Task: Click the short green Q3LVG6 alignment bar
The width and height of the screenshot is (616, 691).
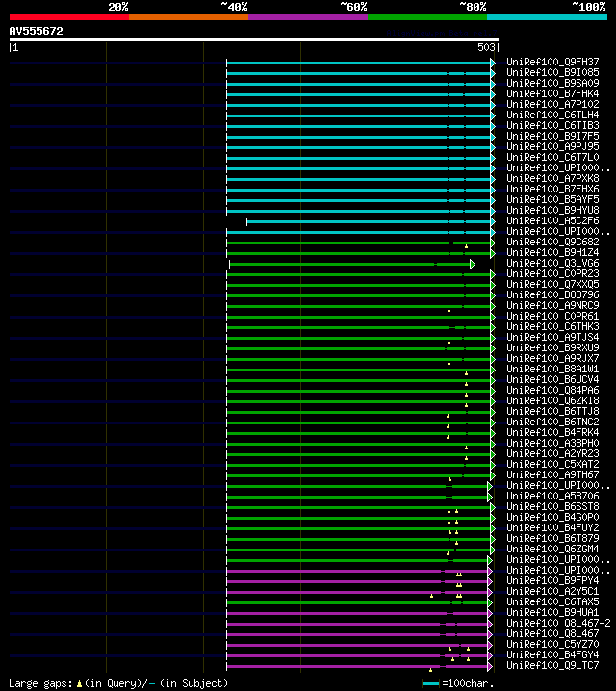Action: [352, 264]
